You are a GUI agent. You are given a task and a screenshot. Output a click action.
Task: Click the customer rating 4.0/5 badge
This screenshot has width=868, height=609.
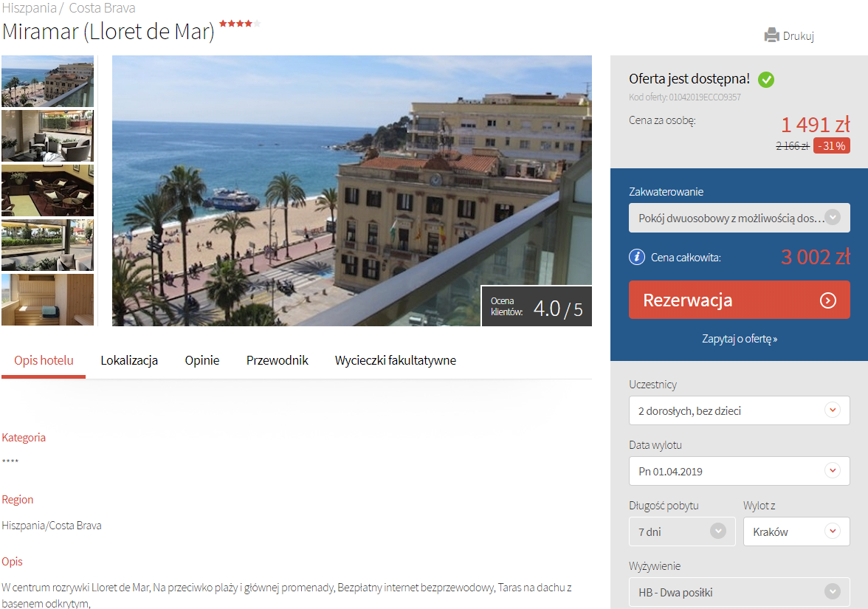[537, 306]
